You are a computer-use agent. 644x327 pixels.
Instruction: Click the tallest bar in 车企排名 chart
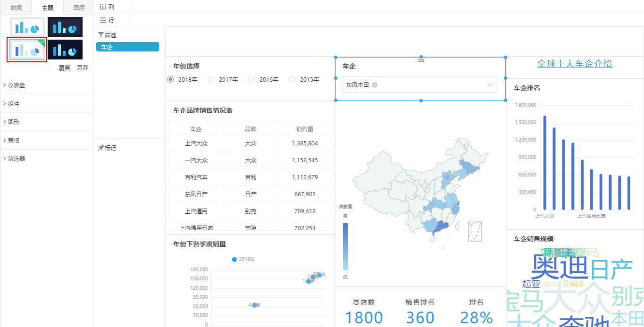[545, 162]
